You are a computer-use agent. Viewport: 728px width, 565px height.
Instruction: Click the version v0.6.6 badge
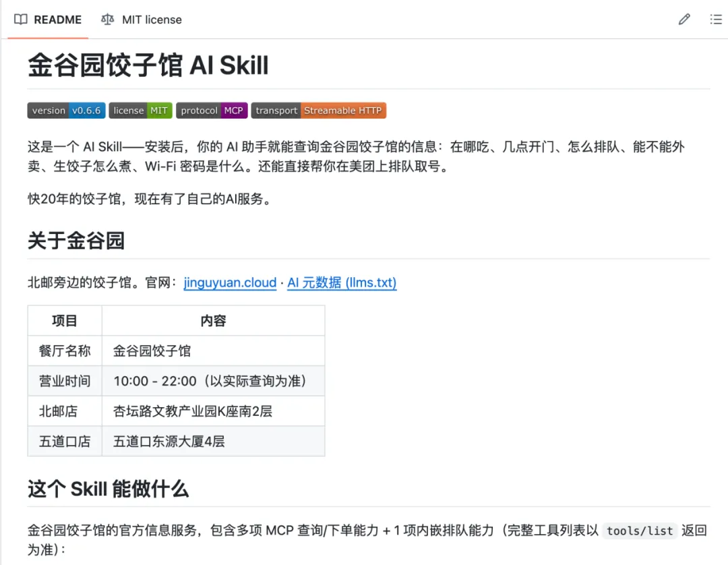66,111
